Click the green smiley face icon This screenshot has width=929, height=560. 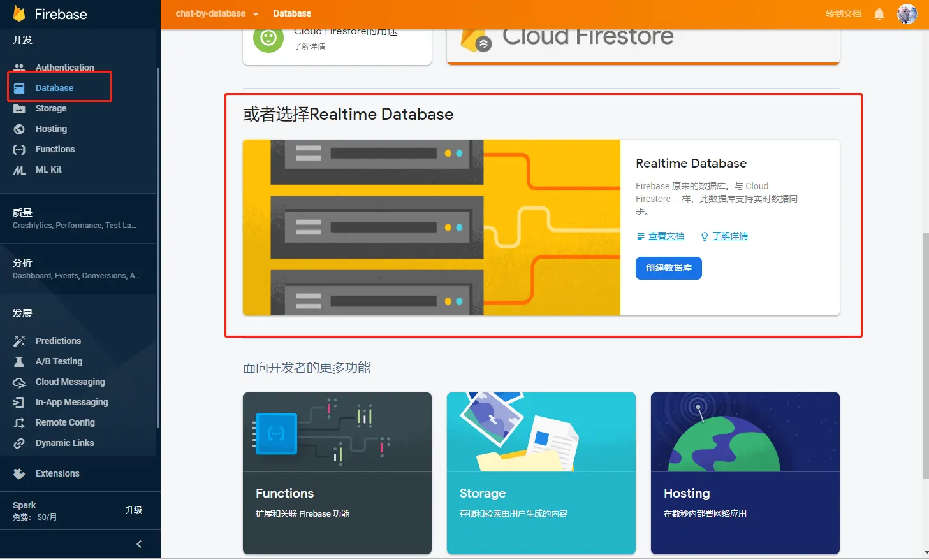coord(268,38)
